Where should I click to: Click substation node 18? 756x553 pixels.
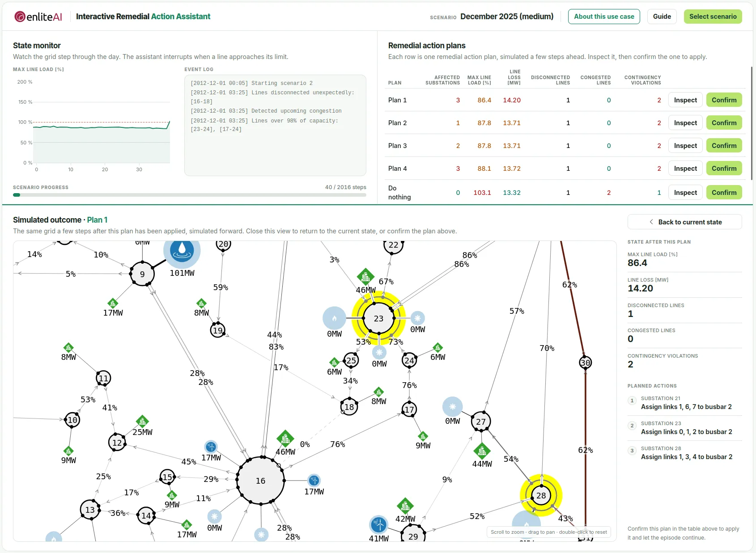coord(349,407)
